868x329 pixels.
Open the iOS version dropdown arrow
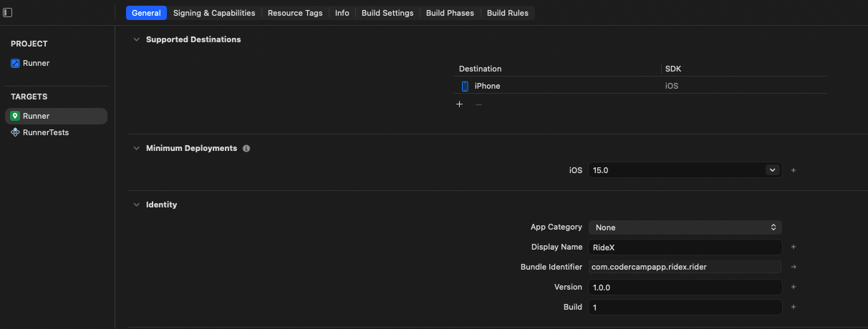[x=773, y=170]
